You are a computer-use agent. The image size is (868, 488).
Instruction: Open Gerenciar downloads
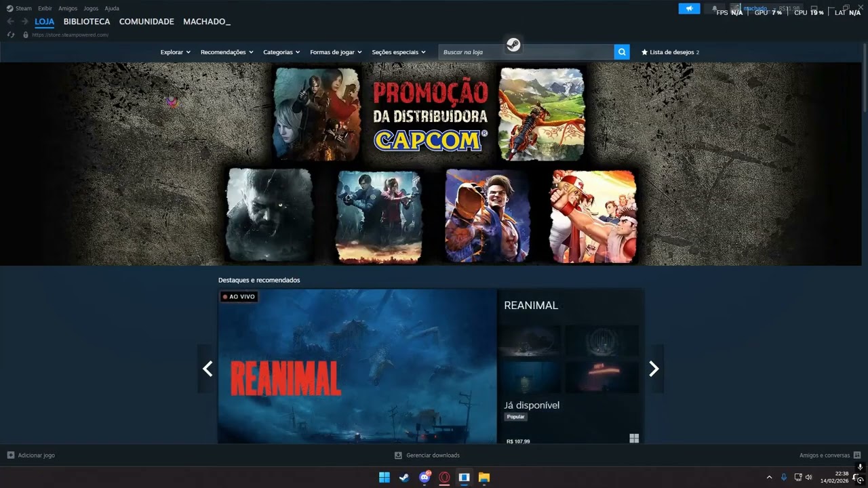tap(433, 455)
